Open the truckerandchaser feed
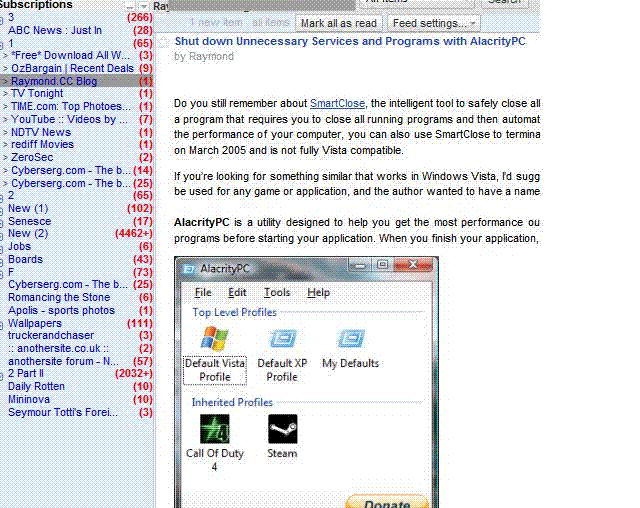The width and height of the screenshot is (640, 508). coord(51,335)
